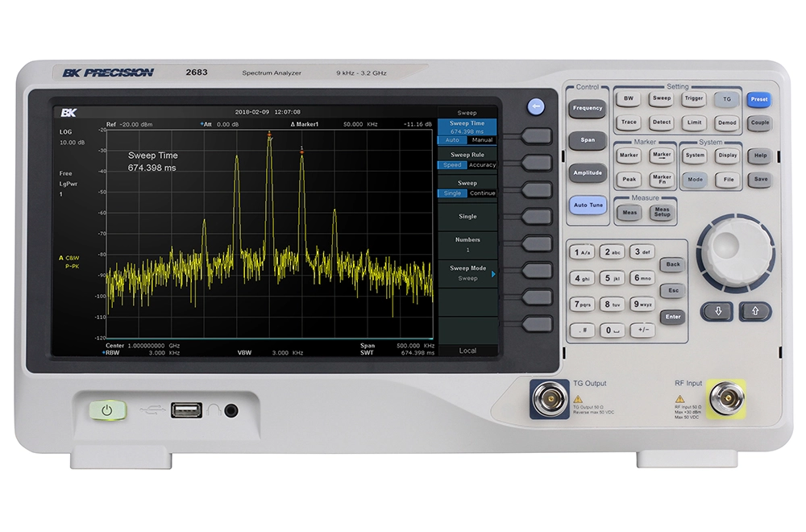Click the headphone jack socket
806x532 pixels.
tap(231, 411)
